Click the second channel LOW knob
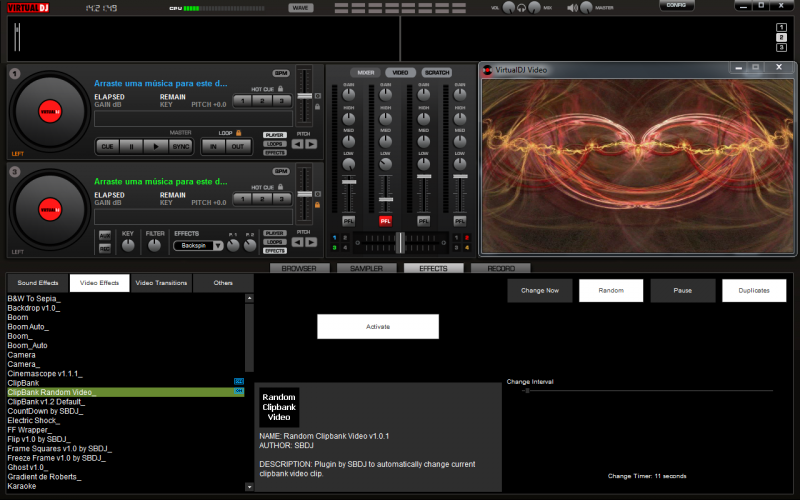 385,164
